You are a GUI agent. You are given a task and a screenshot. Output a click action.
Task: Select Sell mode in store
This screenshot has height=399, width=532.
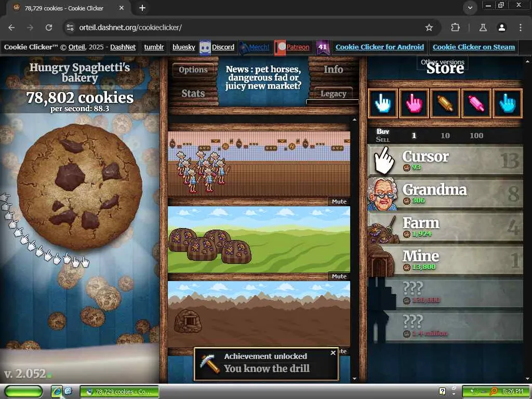coord(383,139)
